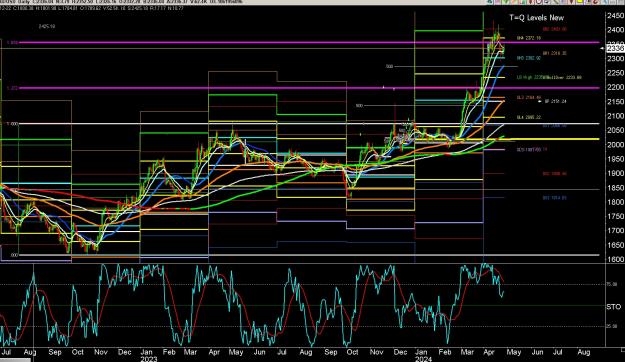
Task: Click the 2023 year label on time axis
Action: click(x=148, y=359)
